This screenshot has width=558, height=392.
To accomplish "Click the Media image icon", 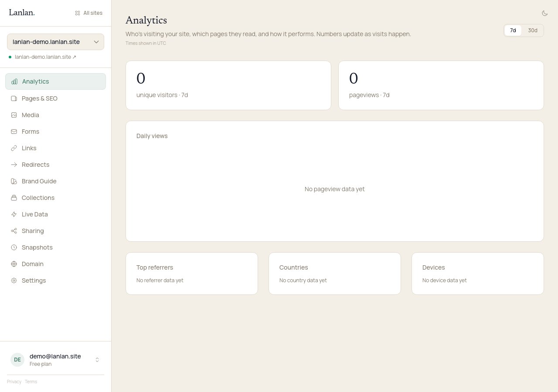I will point(14,115).
